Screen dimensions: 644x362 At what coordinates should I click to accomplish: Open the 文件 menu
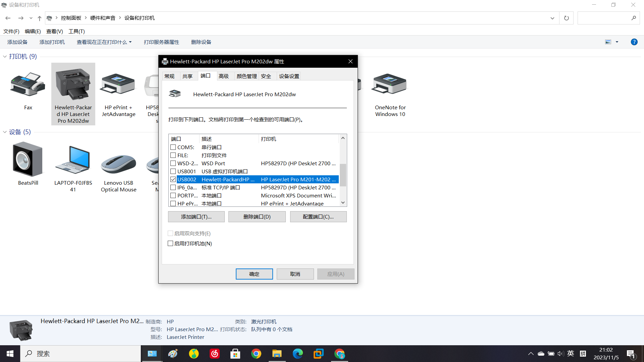(11, 31)
